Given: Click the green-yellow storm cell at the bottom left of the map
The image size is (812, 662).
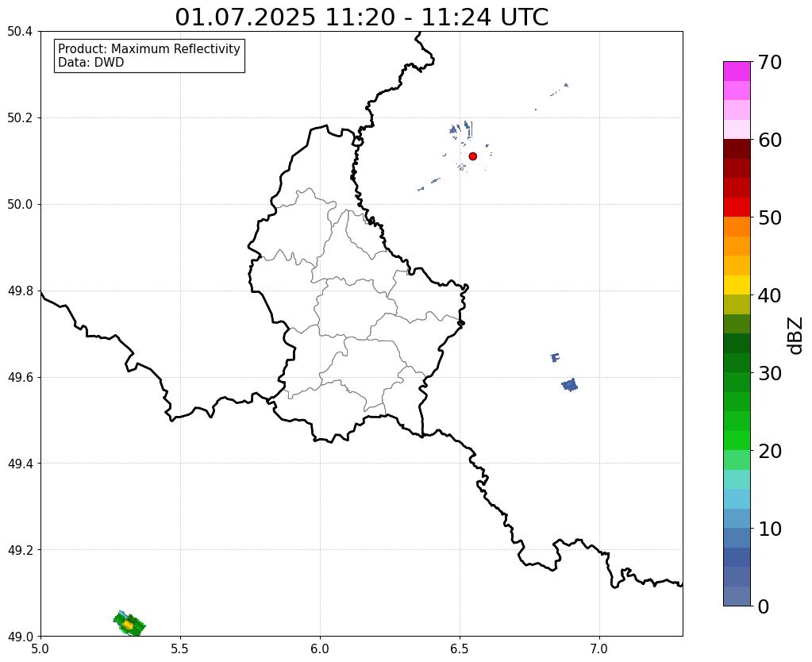Looking at the screenshot, I should tap(129, 623).
